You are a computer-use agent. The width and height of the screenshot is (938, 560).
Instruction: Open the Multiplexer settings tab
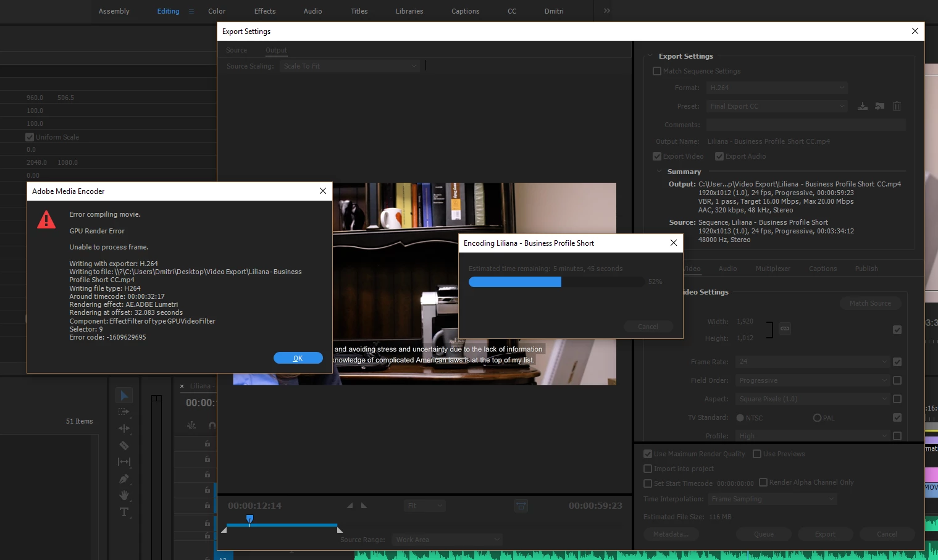click(773, 269)
